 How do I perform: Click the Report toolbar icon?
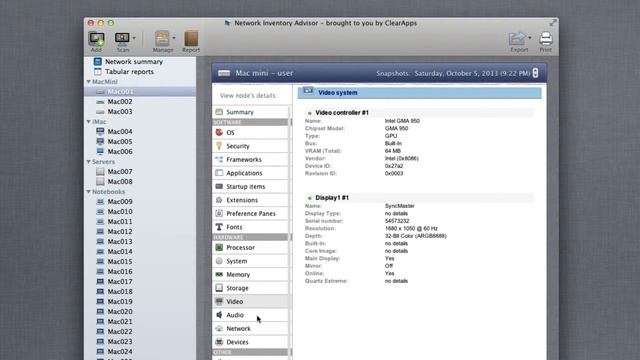191,38
